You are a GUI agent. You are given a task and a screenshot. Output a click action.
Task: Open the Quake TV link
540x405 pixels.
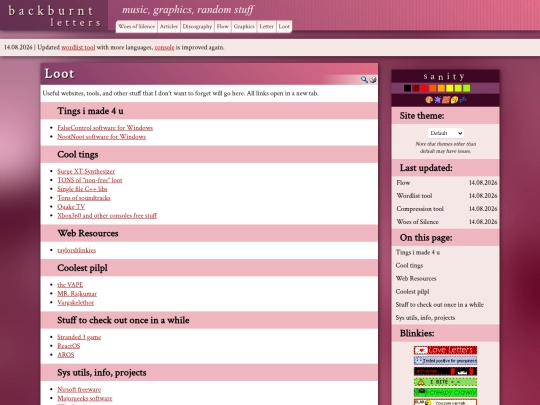point(71,207)
